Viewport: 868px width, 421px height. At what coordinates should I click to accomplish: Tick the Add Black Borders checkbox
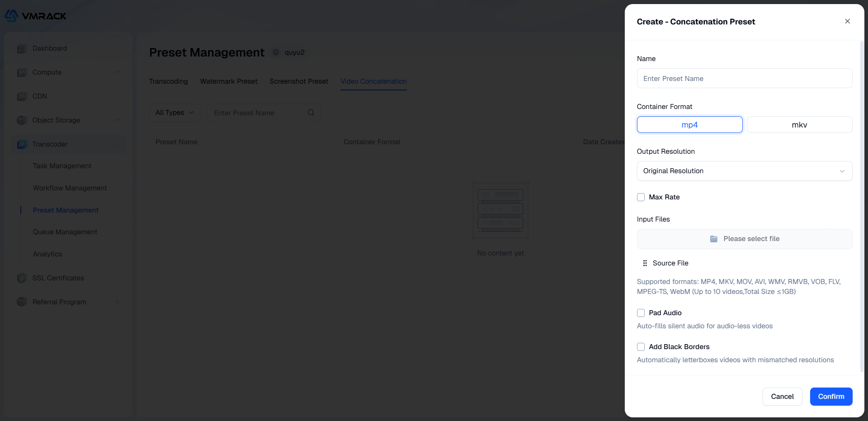click(x=641, y=347)
